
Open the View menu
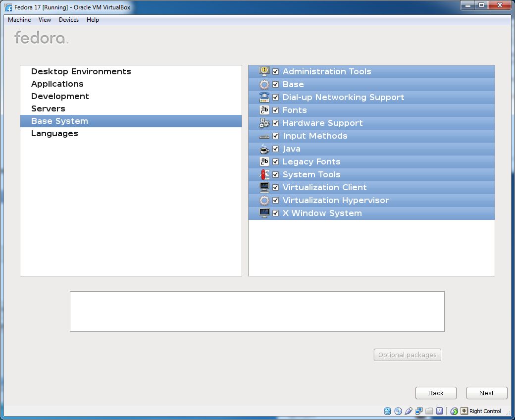(45, 20)
